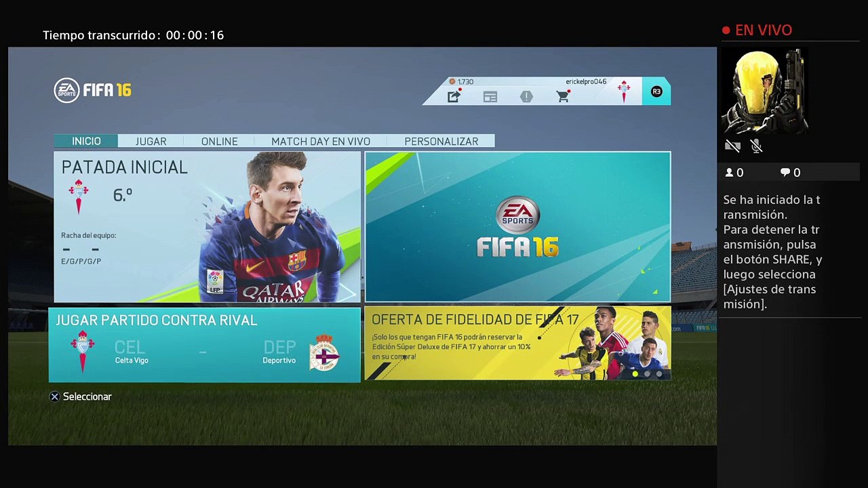Image resolution: width=868 pixels, height=488 pixels.
Task: Select the Deportivo crest in the match tile
Action: 324,352
